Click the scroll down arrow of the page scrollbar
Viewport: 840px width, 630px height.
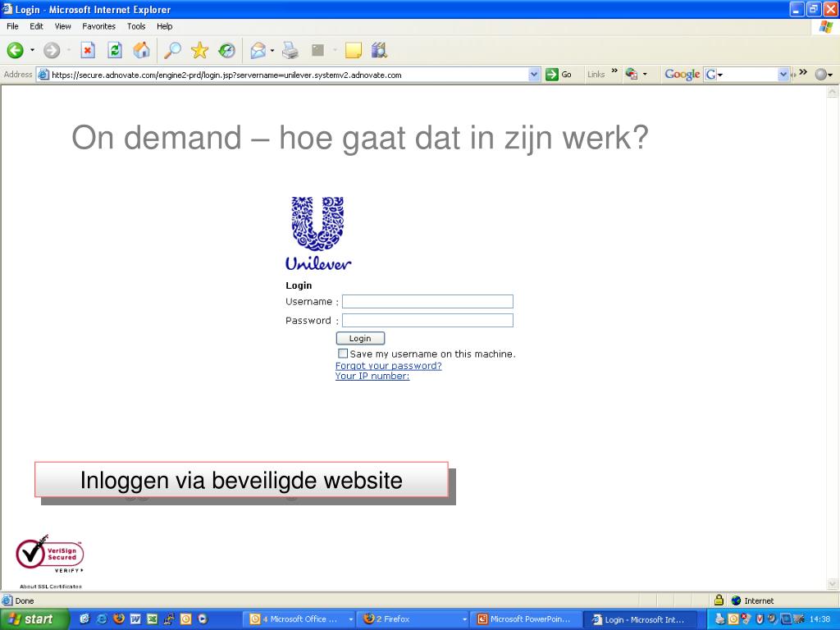tap(833, 584)
